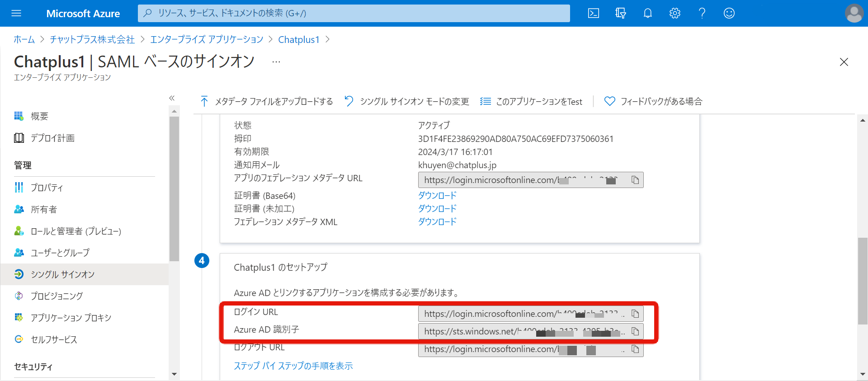Screen dimensions: 868x381
Task: Open ステップ バイ ステップの手順を表示 link
Action: tap(293, 366)
